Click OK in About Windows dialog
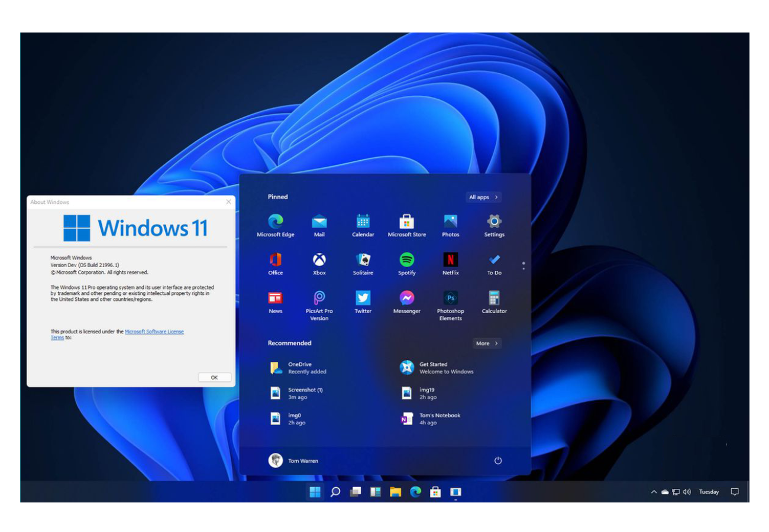The width and height of the screenshot is (769, 532). (215, 377)
